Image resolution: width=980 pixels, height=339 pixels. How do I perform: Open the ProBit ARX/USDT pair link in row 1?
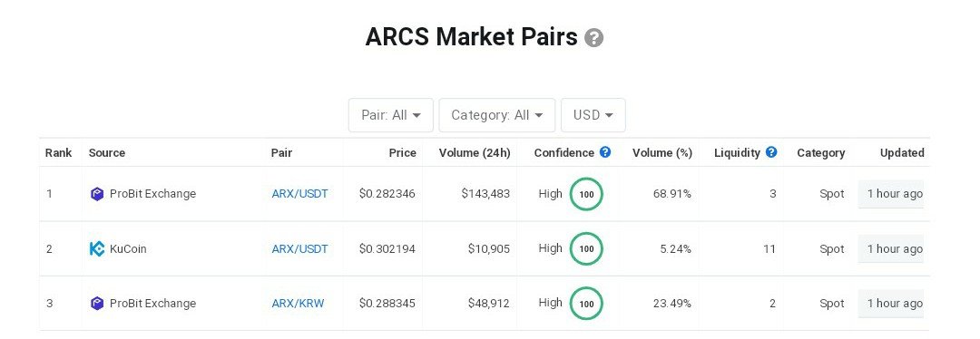pyautogui.click(x=300, y=194)
